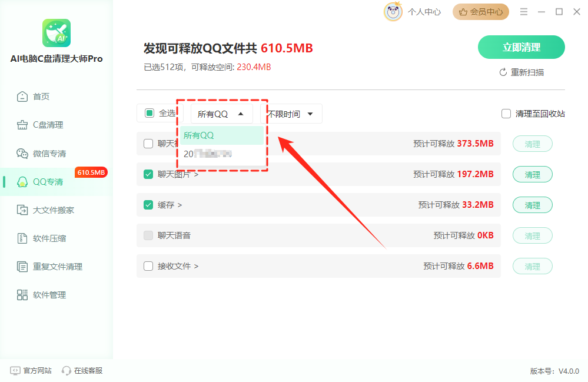Maximize the window
This screenshot has width=588, height=382.
[559, 12]
